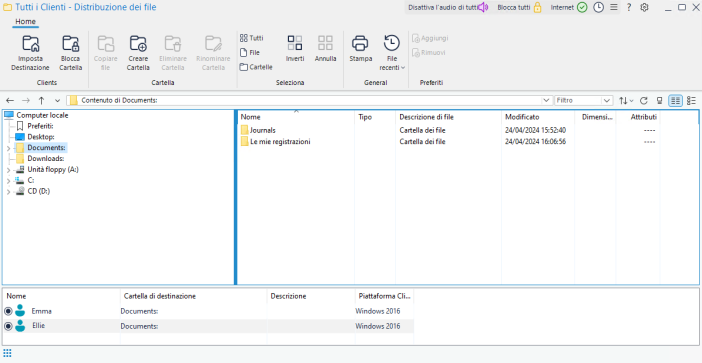Switch to details view layout
Screen dimensions: 702x363
coord(675,101)
